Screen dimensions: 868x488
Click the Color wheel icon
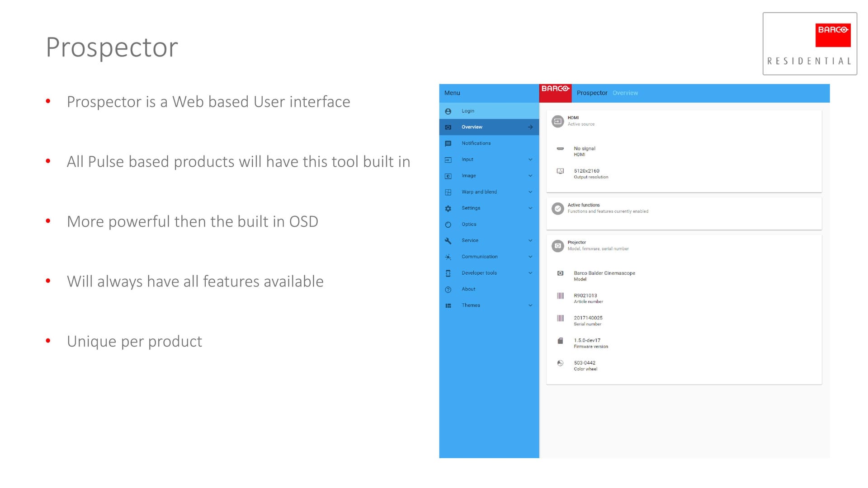(560, 363)
